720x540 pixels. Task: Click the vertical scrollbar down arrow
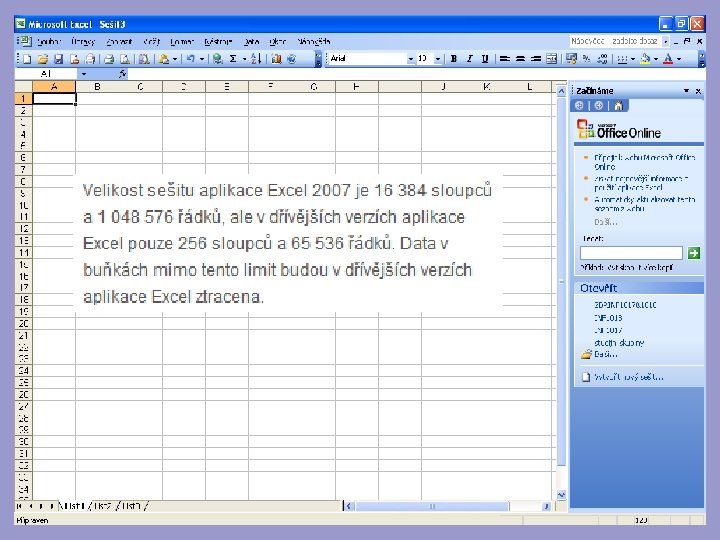tap(561, 495)
